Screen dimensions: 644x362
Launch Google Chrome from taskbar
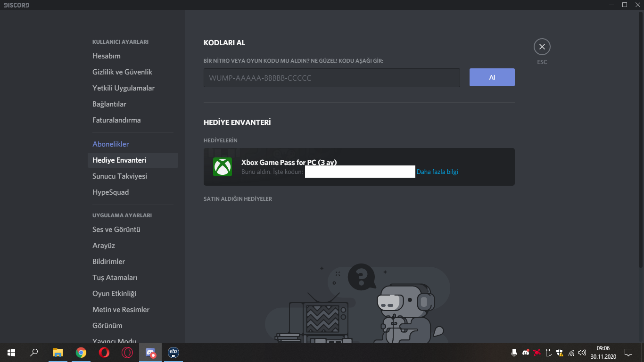pos(81,353)
